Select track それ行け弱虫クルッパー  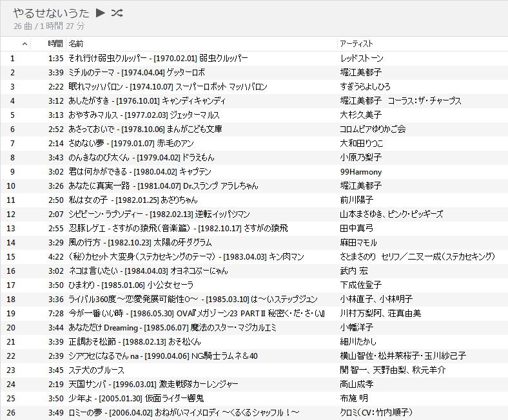coord(254,58)
